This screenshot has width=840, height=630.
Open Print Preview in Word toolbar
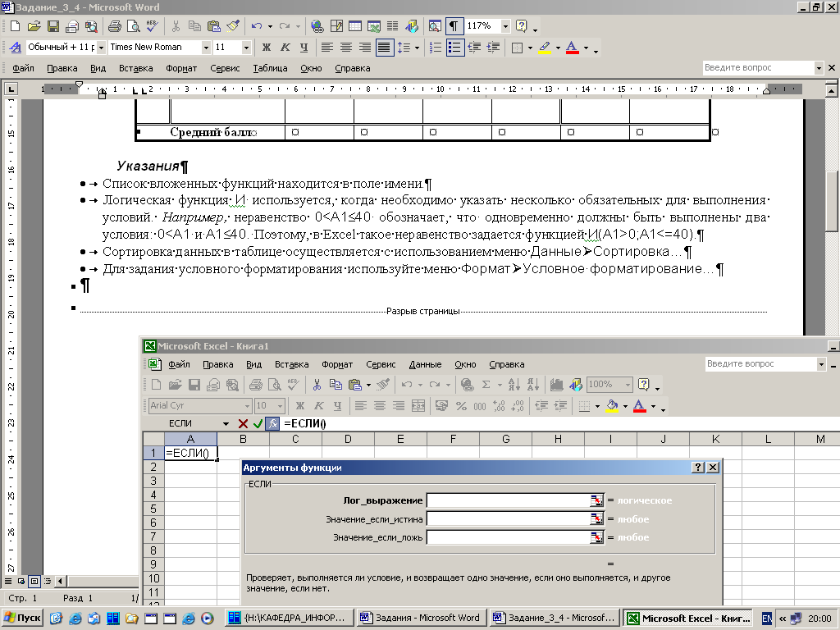(133, 25)
